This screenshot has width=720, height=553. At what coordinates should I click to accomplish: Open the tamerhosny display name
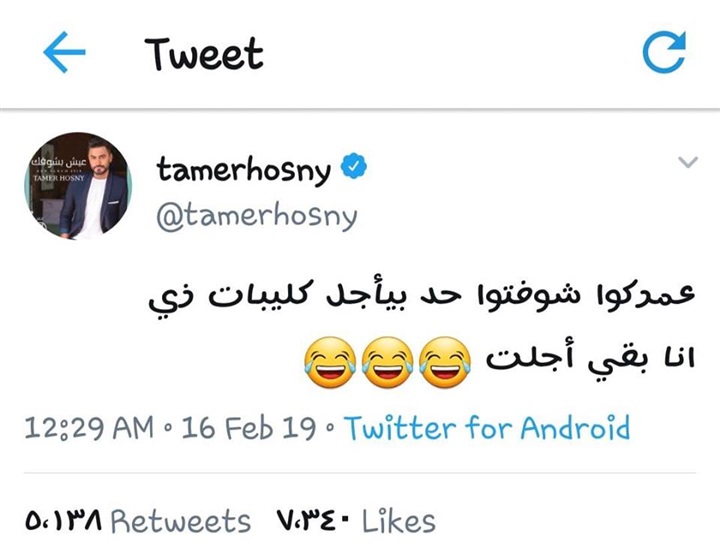(243, 170)
